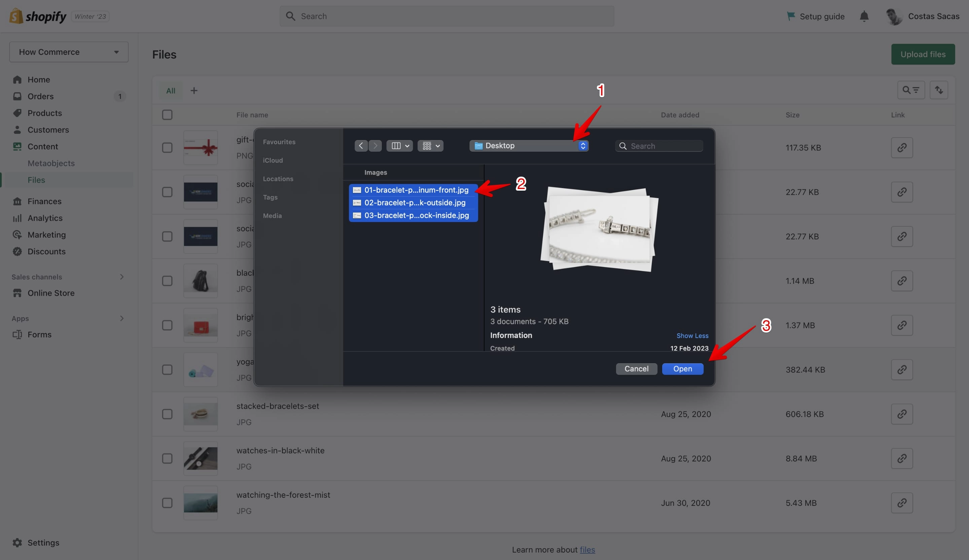Check the gift card PNG row checkbox
Image resolution: width=969 pixels, height=560 pixels.
pyautogui.click(x=167, y=148)
